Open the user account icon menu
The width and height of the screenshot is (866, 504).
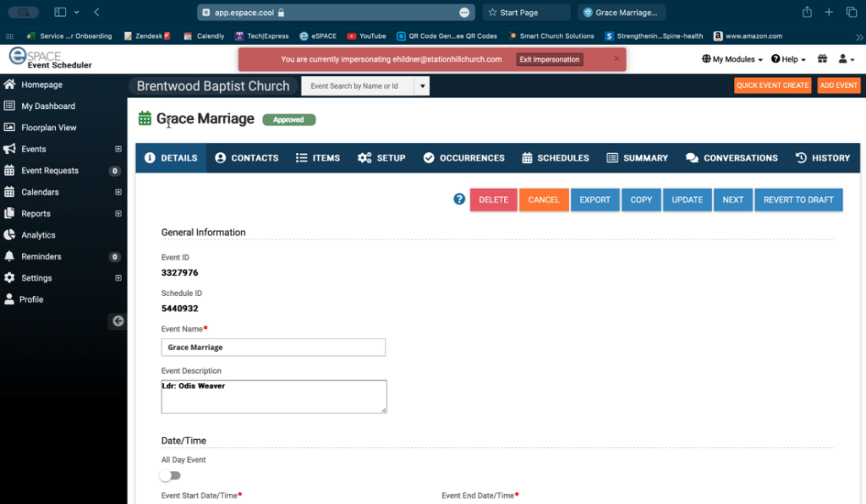tap(845, 59)
